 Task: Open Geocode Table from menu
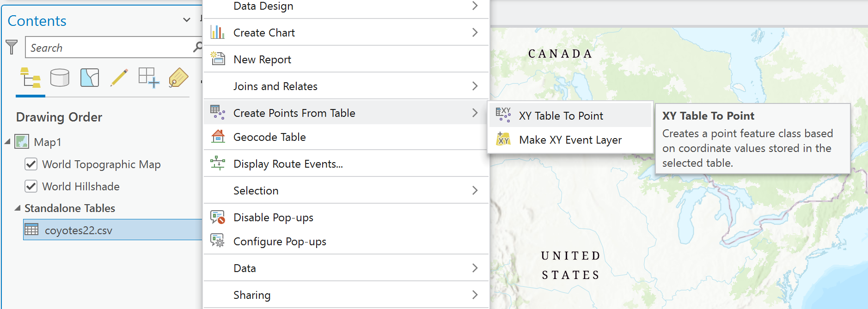tap(269, 137)
